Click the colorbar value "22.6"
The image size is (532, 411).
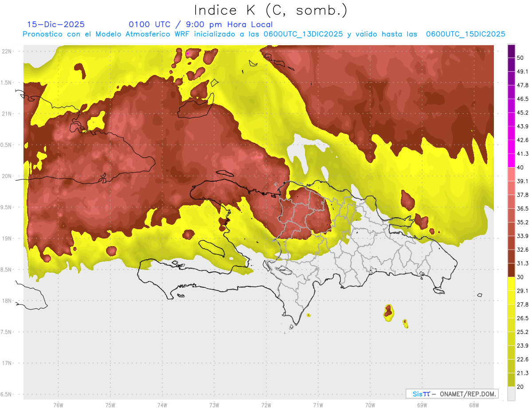tap(523, 359)
